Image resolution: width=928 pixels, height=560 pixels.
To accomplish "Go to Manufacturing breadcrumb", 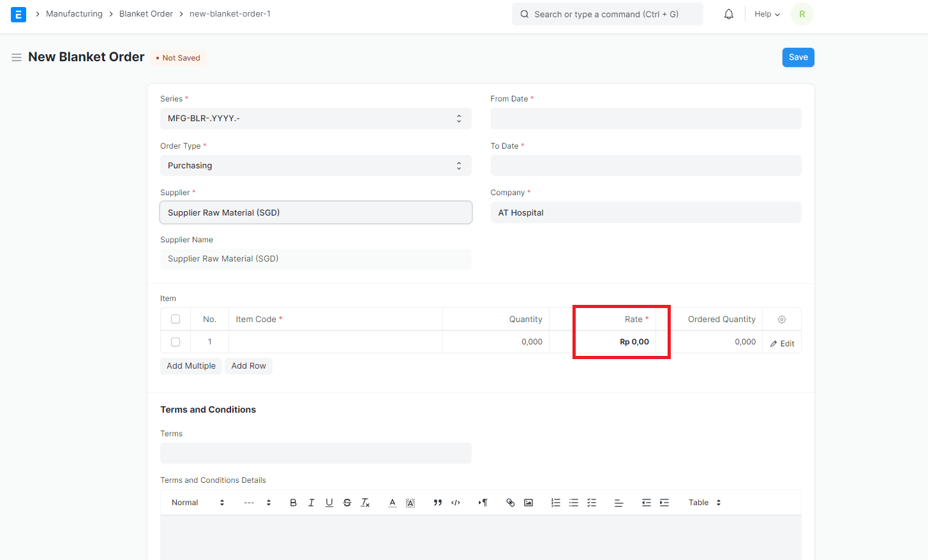I will (x=74, y=14).
